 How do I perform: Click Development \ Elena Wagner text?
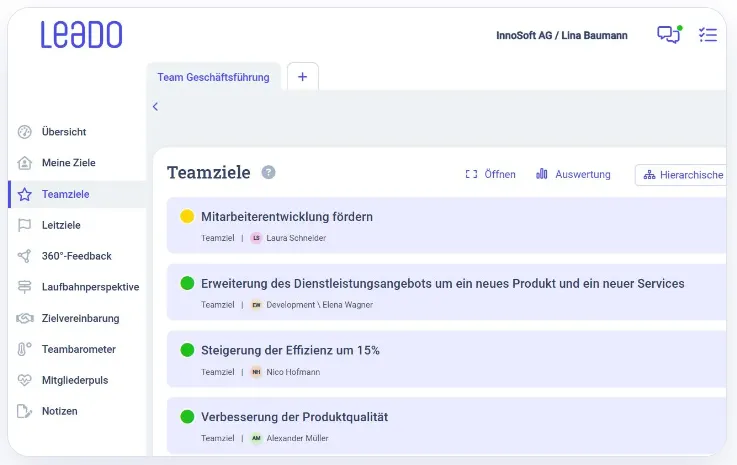tap(320, 305)
